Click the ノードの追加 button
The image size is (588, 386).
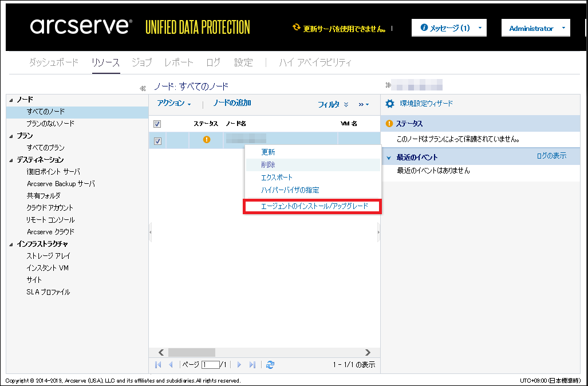click(x=232, y=103)
